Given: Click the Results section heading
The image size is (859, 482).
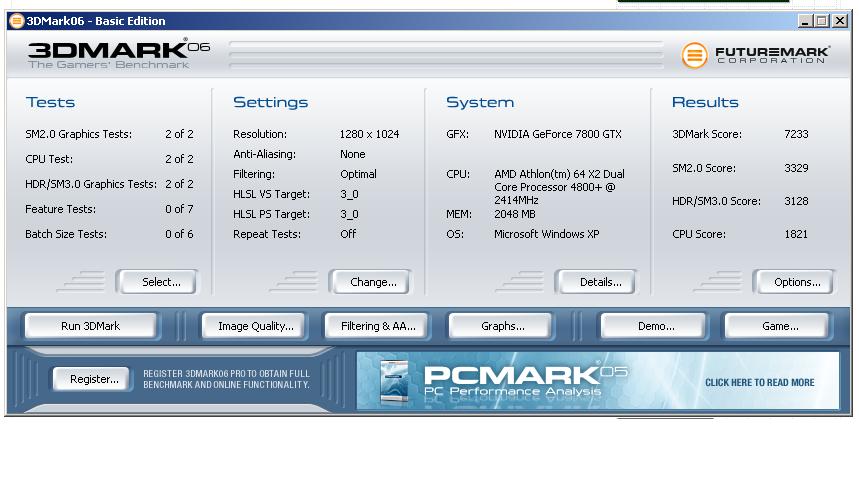Looking at the screenshot, I should pos(705,102).
